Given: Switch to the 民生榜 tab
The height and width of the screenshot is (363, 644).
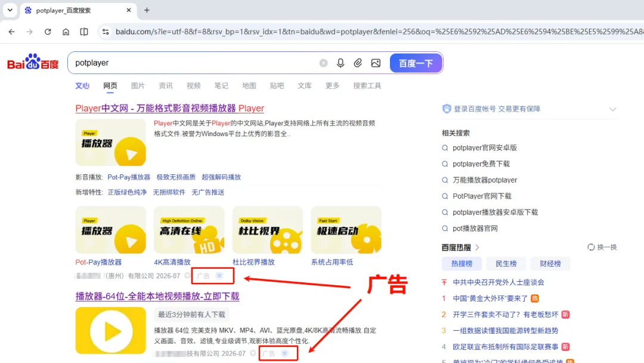Looking at the screenshot, I should coord(506,263).
